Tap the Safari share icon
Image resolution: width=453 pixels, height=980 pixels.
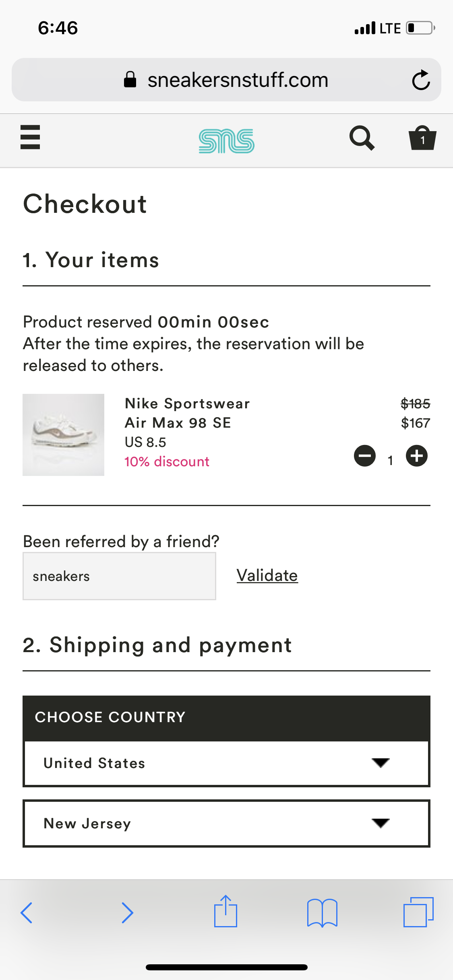tap(225, 912)
